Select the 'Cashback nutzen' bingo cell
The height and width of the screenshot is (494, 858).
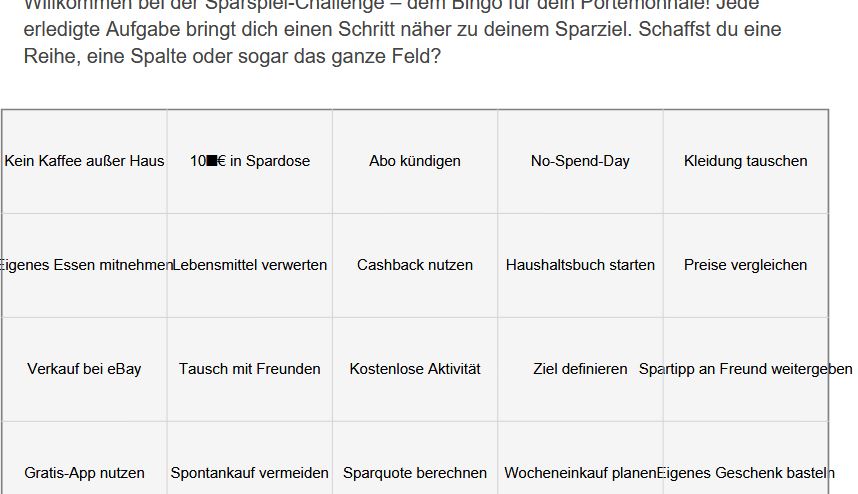coord(415,265)
